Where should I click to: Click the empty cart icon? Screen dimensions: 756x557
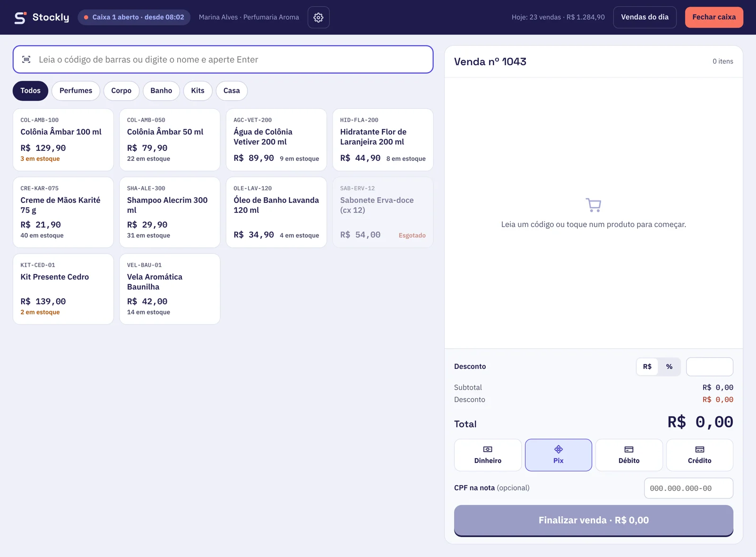(x=593, y=205)
